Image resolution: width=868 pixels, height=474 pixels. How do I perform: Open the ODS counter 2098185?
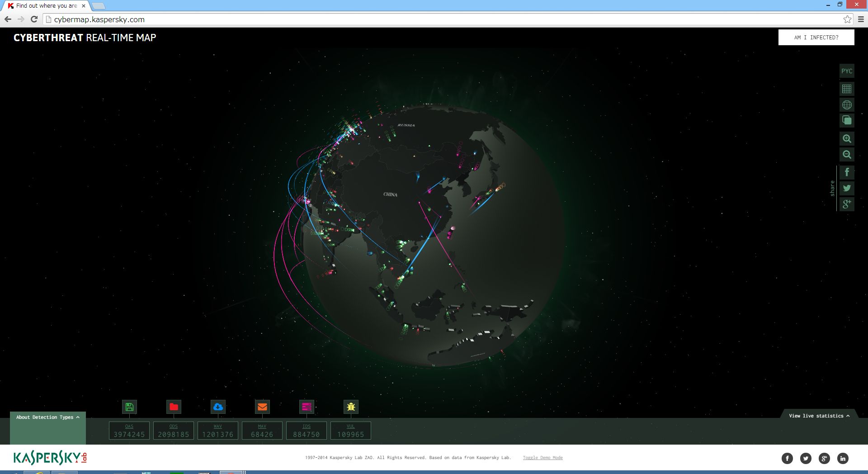coord(174,431)
